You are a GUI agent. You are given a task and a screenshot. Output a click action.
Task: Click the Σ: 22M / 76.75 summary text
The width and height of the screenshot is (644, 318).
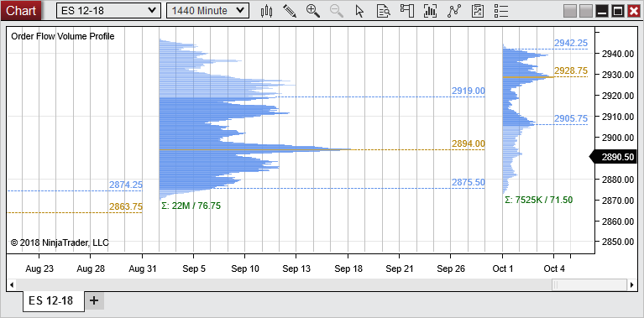(x=191, y=206)
